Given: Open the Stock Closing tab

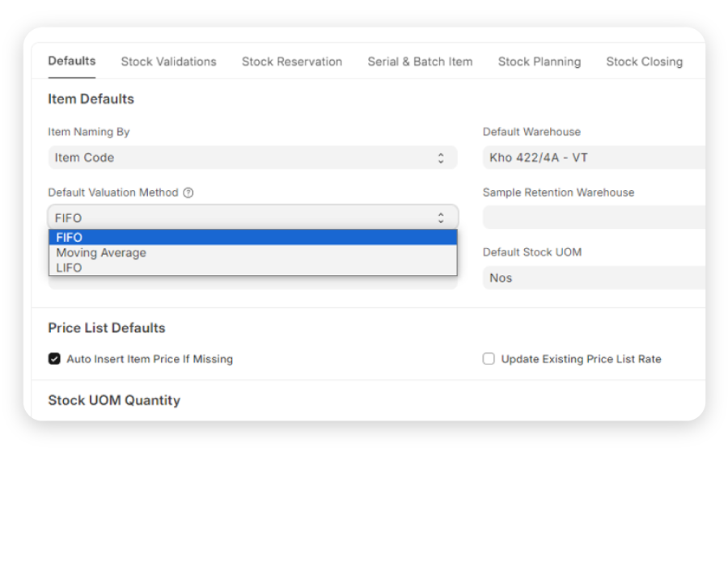Looking at the screenshot, I should (644, 61).
